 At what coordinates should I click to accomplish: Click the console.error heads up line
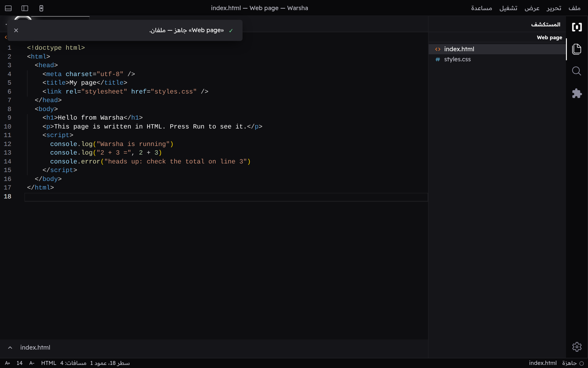point(150,162)
